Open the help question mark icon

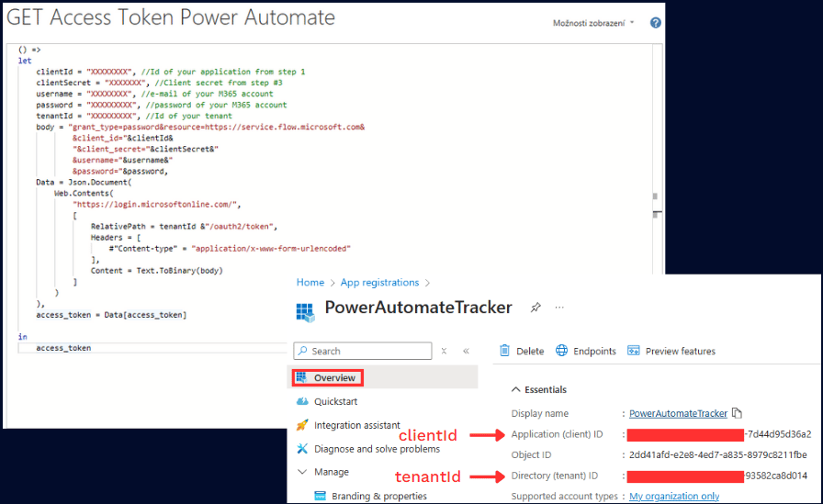pyautogui.click(x=655, y=23)
